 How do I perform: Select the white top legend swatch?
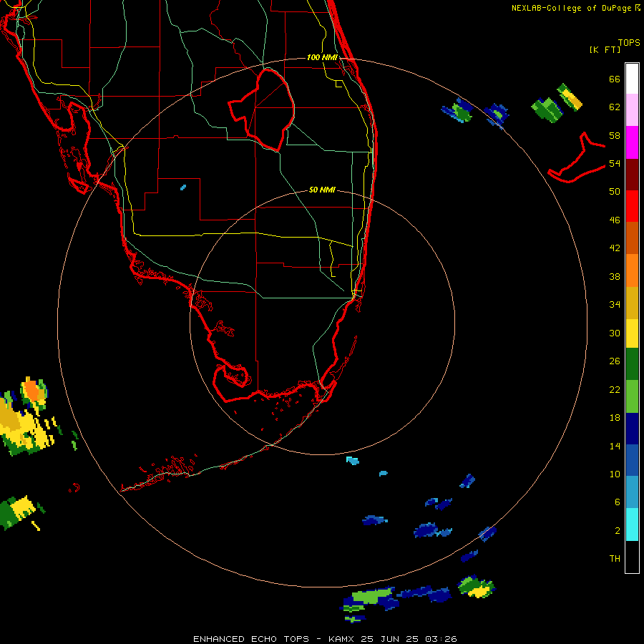(632, 79)
